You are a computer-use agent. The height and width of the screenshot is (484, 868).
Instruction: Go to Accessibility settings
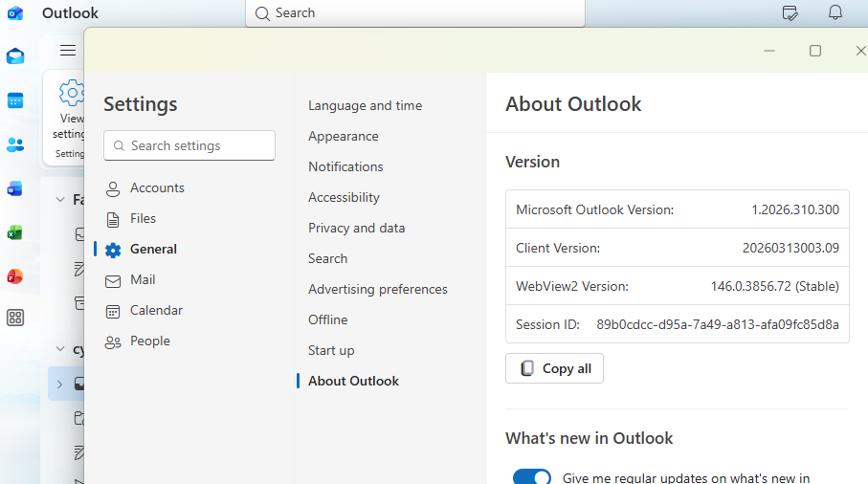coord(344,197)
